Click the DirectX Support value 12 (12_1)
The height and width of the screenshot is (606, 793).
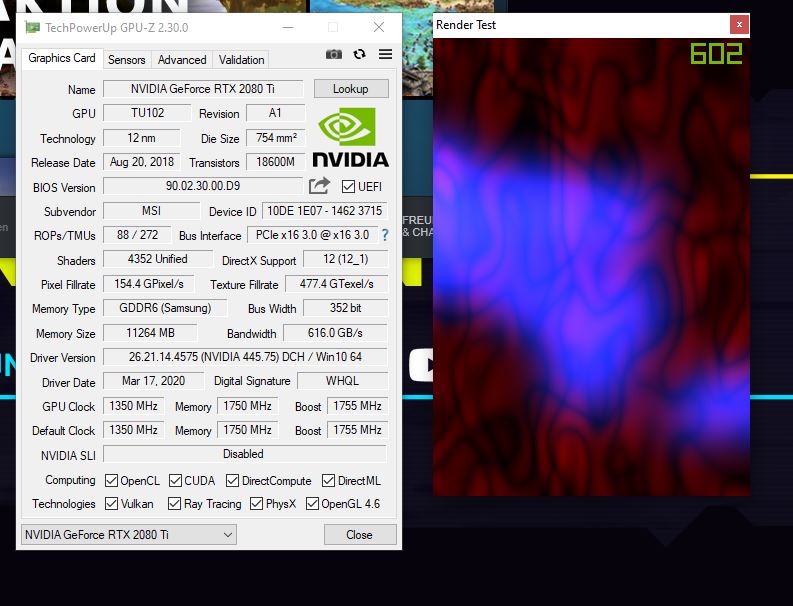(x=345, y=259)
